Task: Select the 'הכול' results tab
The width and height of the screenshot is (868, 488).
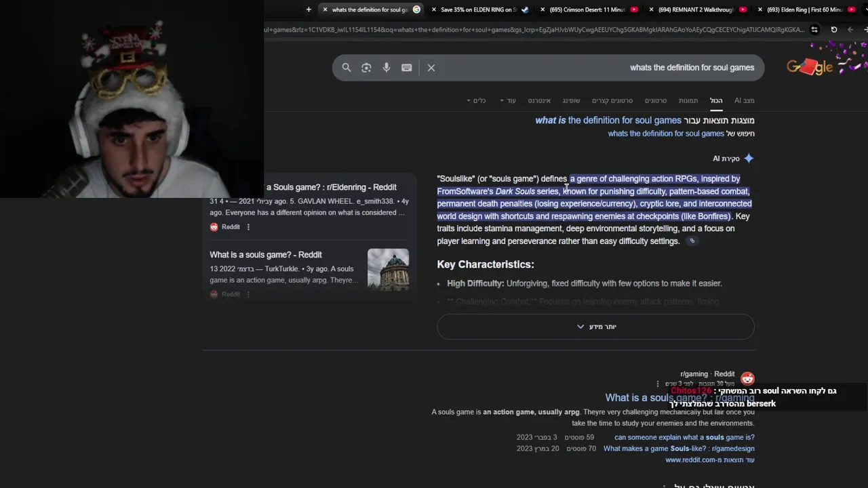Action: (x=716, y=100)
